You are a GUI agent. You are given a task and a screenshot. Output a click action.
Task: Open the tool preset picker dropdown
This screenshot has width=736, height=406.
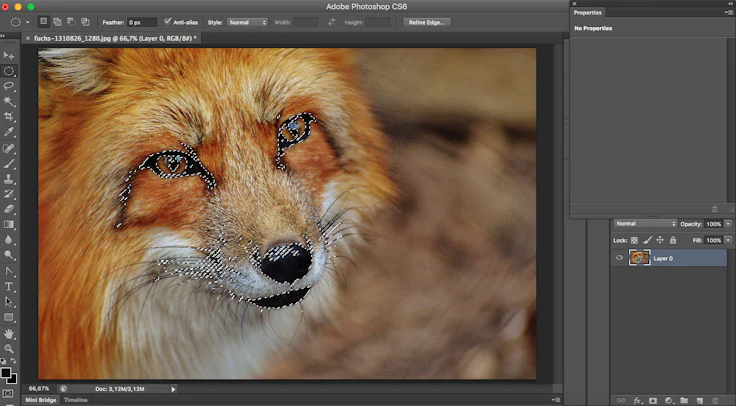(x=28, y=22)
